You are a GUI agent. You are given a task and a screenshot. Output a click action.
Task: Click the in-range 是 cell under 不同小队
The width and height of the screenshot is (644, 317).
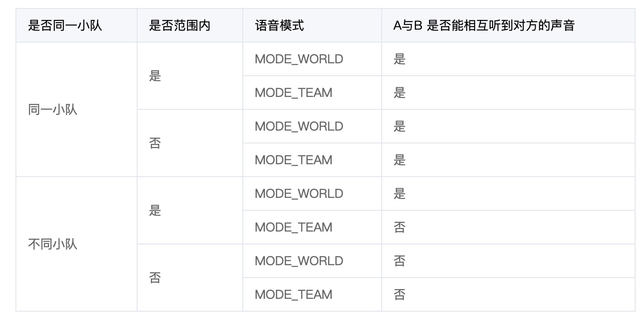(x=155, y=210)
